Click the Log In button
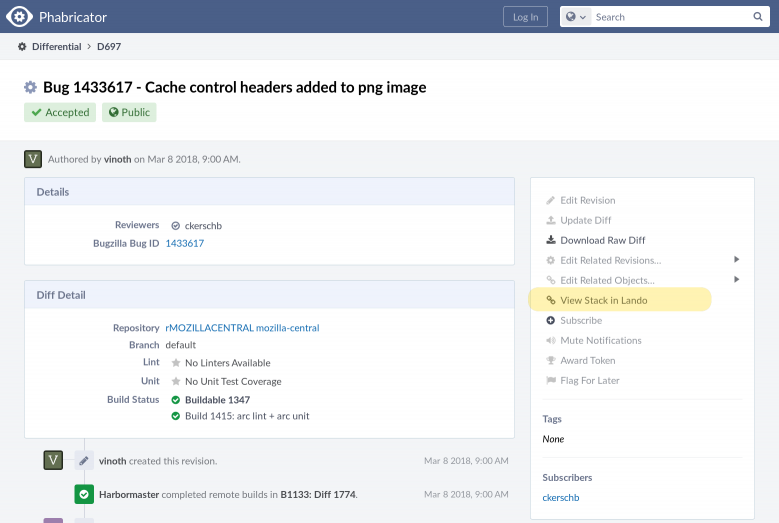Screen dimensions: 779x523 click(x=525, y=17)
